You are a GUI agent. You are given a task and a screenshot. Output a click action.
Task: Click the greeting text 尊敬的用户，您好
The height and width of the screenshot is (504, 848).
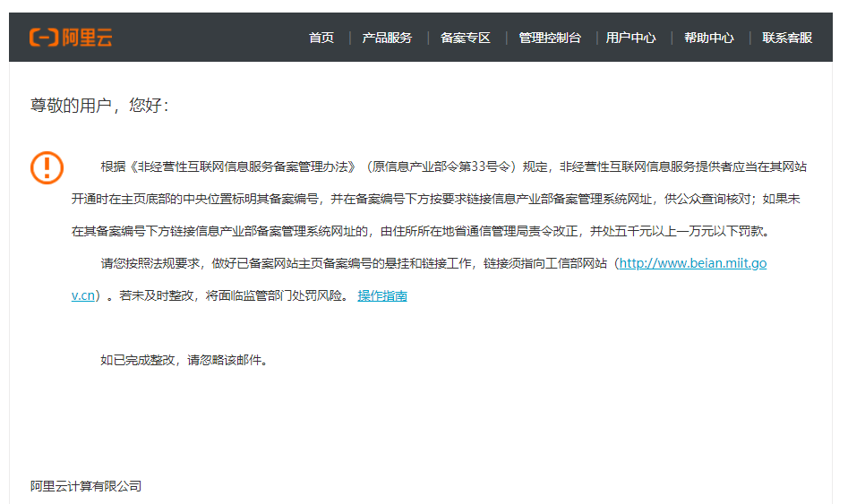pos(99,105)
